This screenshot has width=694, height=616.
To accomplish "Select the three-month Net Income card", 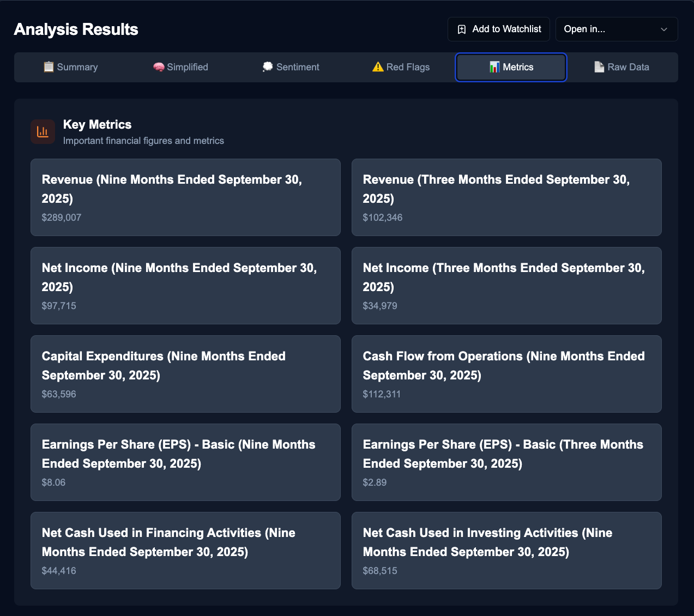I will (506, 286).
